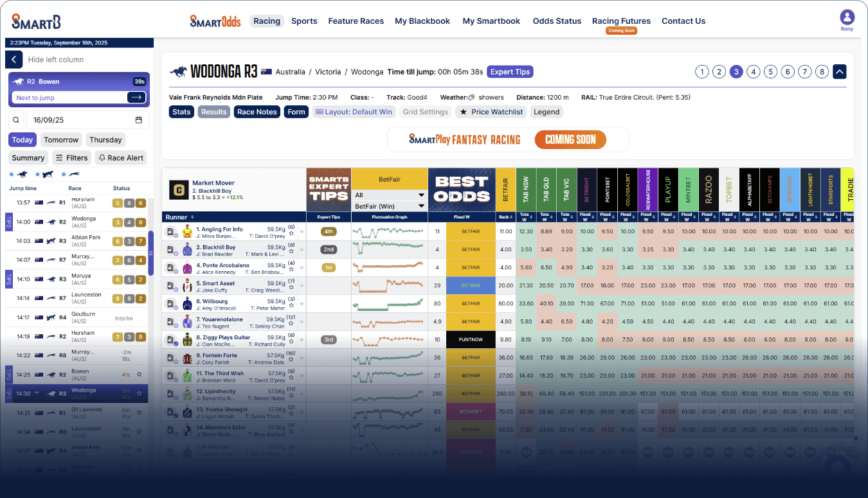This screenshot has height=498, width=868.
Task: Click the search magnifier icon in sidebar
Action: click(x=16, y=120)
